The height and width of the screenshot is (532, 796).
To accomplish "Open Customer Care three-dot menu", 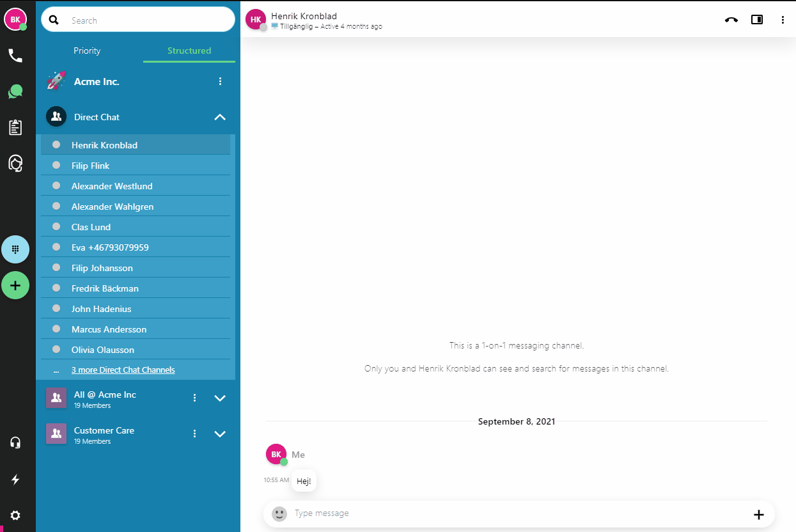I will [194, 434].
